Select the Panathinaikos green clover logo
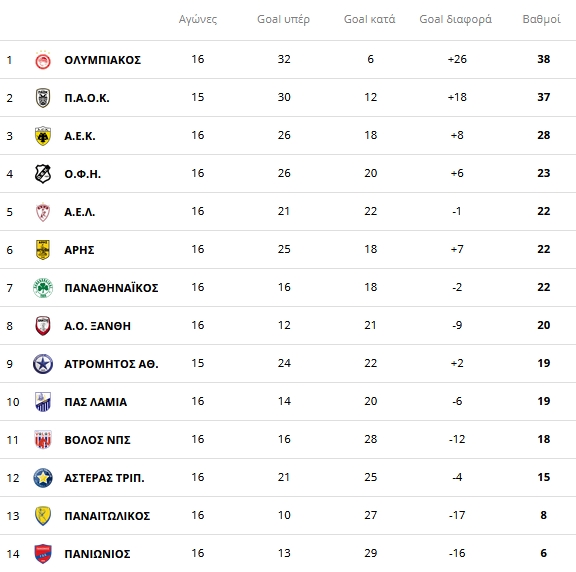Image resolution: width=576 pixels, height=572 pixels. click(43, 288)
